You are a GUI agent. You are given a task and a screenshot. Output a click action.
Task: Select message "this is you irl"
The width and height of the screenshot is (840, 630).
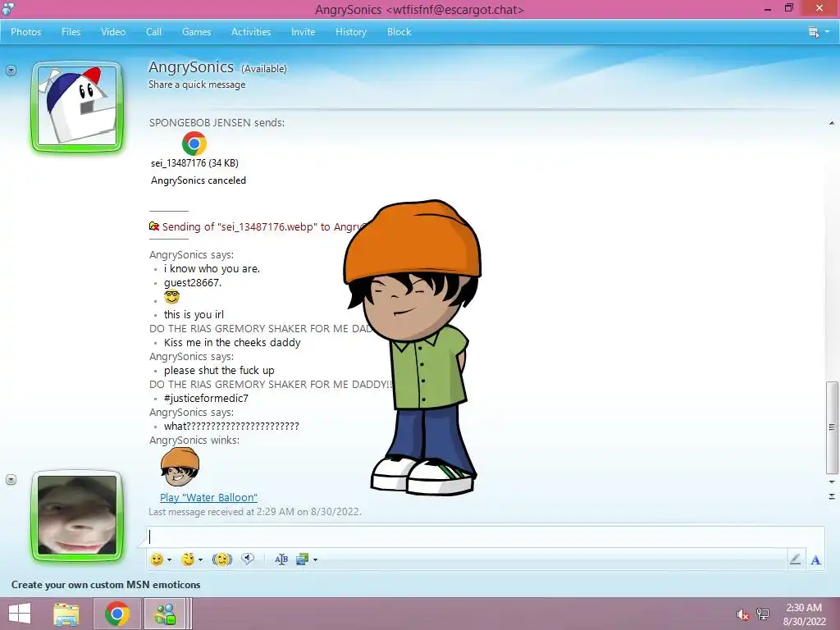coord(194,314)
